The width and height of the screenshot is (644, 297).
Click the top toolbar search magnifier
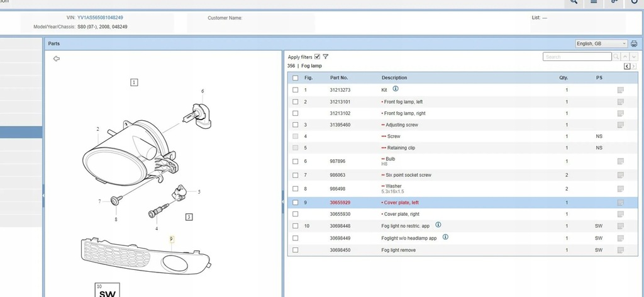pyautogui.click(x=574, y=2)
